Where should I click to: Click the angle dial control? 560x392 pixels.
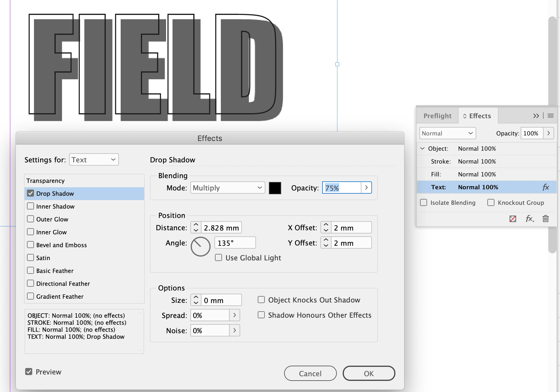[x=201, y=247]
